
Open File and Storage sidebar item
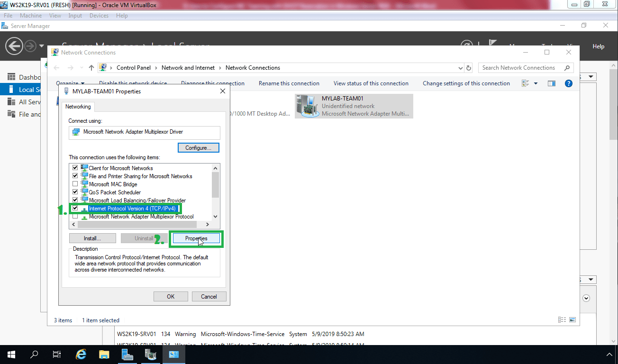[x=24, y=114]
